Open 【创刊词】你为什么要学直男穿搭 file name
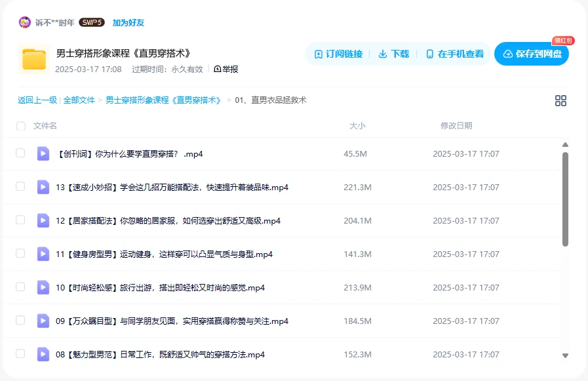This screenshot has width=588, height=381. [129, 153]
